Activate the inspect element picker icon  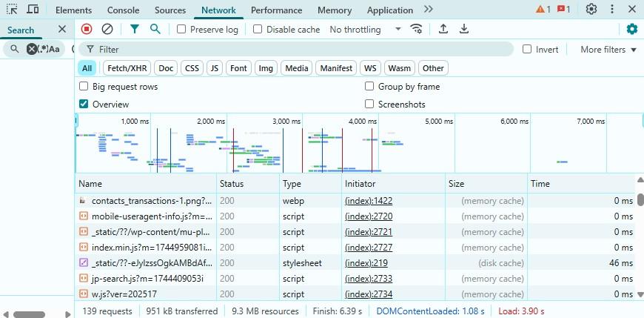13,9
